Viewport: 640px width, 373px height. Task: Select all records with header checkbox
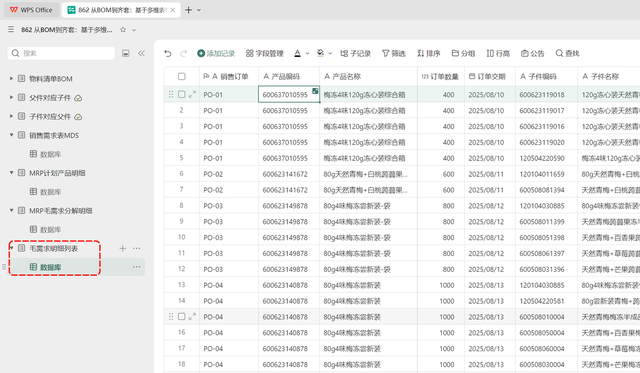tap(182, 76)
